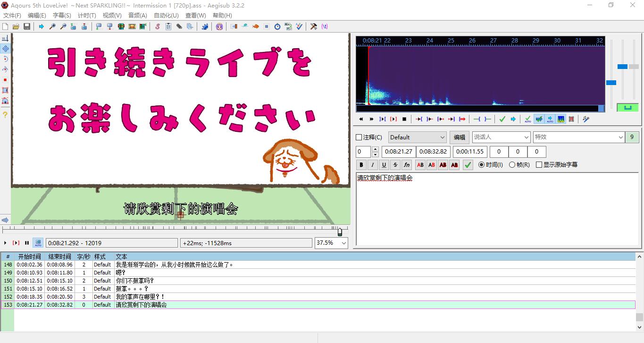Viewport: 644px width, 343px height.
Task: Open the font collector attachments icon
Action: (179, 26)
